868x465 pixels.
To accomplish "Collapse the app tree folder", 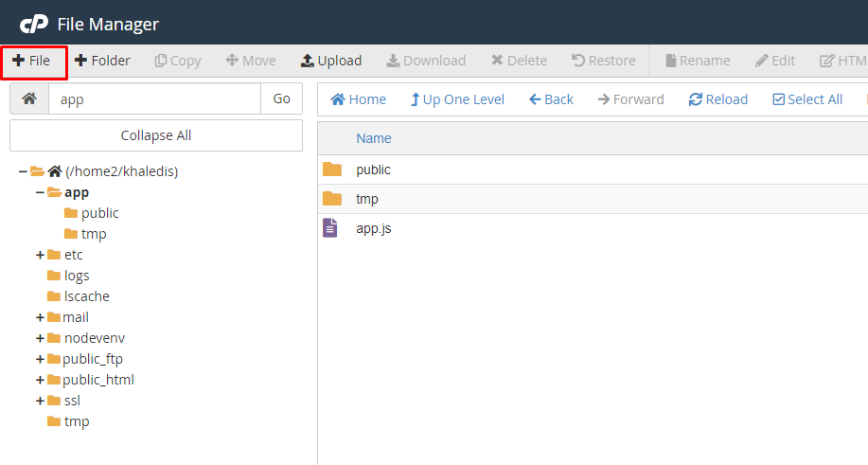I will pos(40,192).
